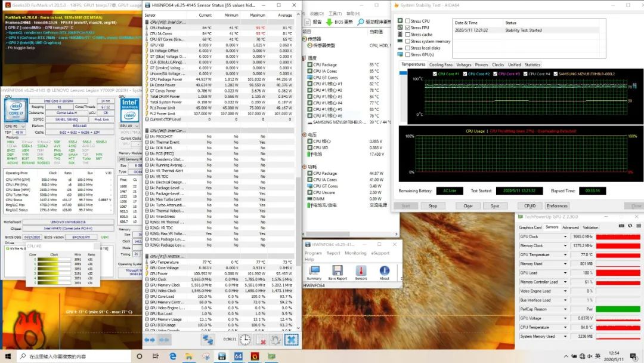
Task: Open the Sensors thermometer icon in HWiNFO64
Action: pyautogui.click(x=360, y=270)
